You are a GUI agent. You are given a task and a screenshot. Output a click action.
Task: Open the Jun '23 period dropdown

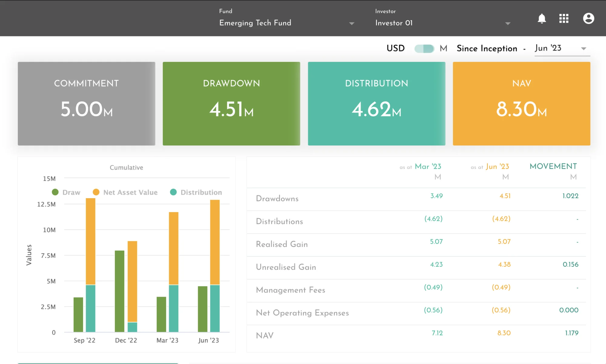(562, 48)
